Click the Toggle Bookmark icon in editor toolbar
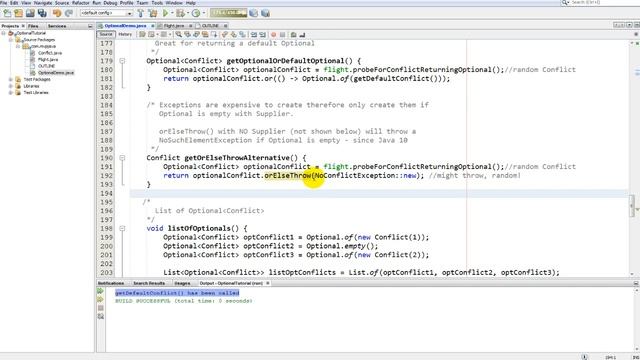 (242, 35)
